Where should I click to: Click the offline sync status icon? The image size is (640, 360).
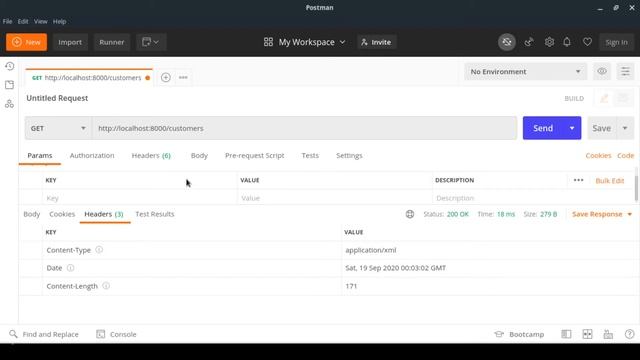[507, 42]
